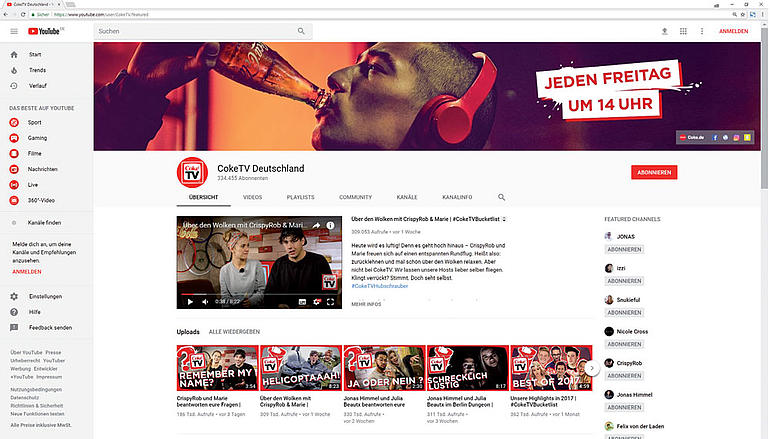Click ALLE WIEDERGEBEN link
This screenshot has width=770, height=439.
click(x=234, y=332)
